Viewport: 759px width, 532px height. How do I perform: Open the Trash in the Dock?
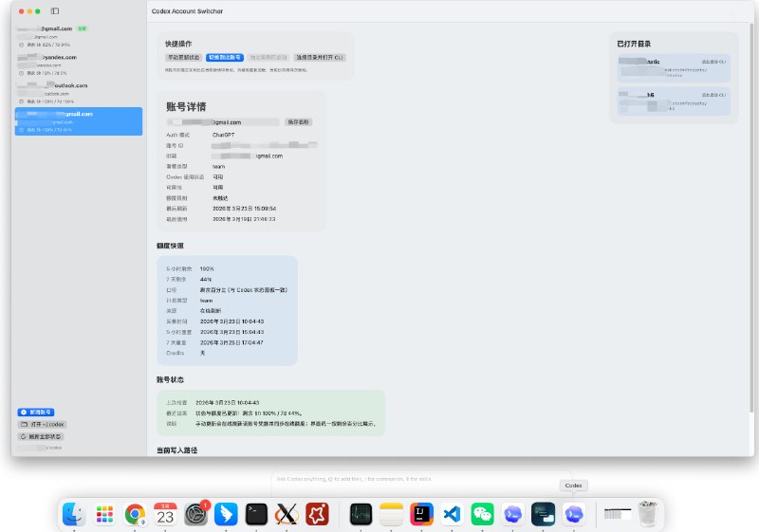[648, 514]
